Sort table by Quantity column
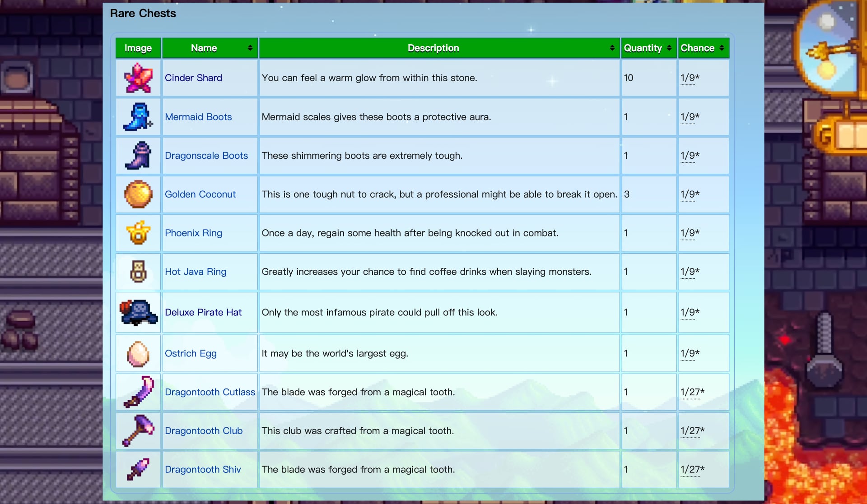The height and width of the screenshot is (504, 867). 649,48
